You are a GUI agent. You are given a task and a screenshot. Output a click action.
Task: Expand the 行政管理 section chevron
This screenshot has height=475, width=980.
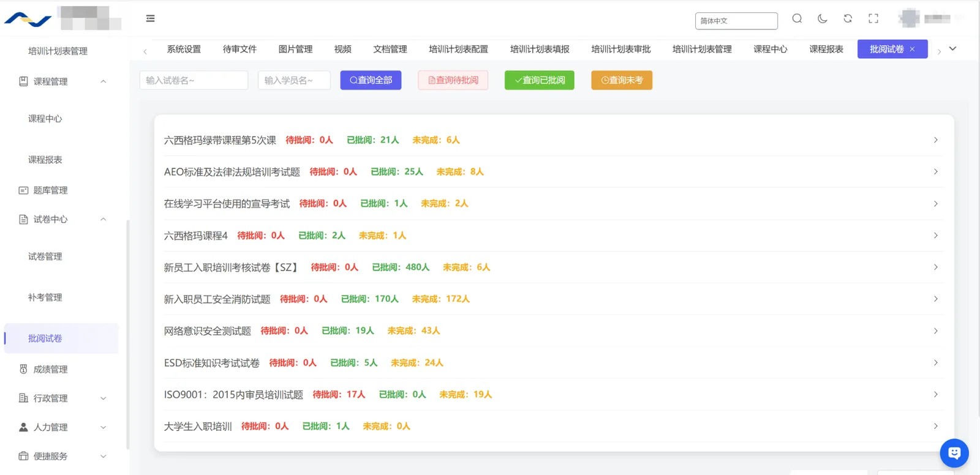pyautogui.click(x=103, y=398)
